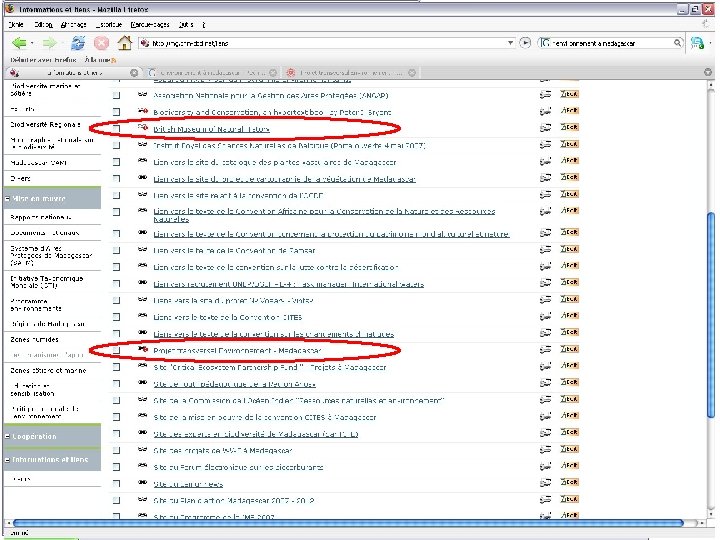Check the Institut Royal des Sciences Naturelles checkbox
The image size is (720, 540).
pos(116,146)
